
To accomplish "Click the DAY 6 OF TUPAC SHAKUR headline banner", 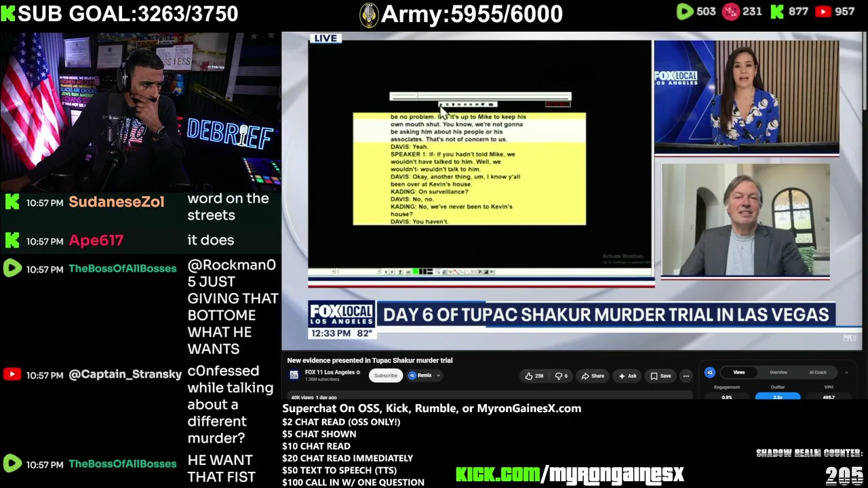I will (606, 314).
